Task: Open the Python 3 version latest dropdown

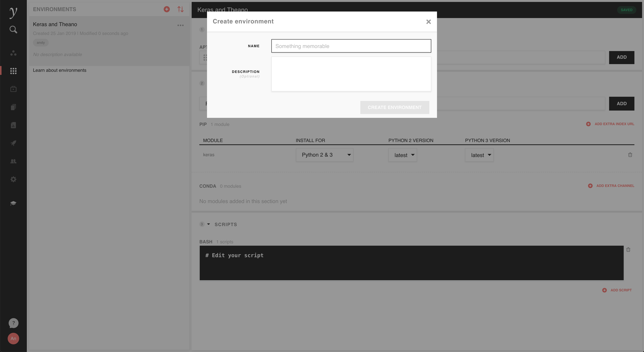Action: pyautogui.click(x=479, y=155)
